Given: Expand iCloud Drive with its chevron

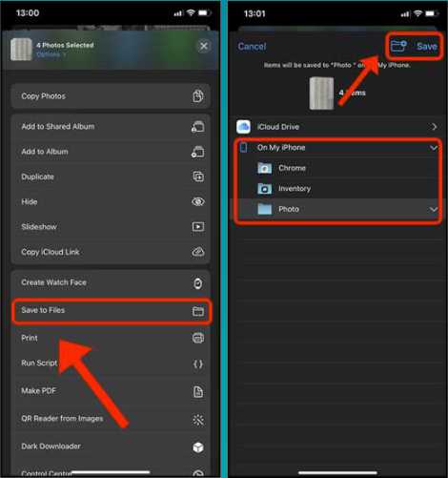Looking at the screenshot, I should [434, 127].
